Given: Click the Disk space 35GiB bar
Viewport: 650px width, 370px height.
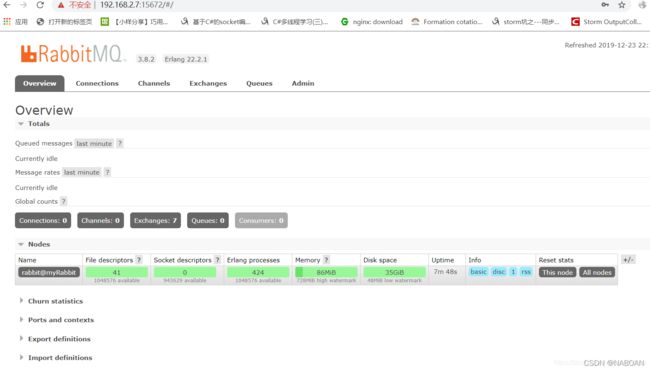Looking at the screenshot, I should pyautogui.click(x=395, y=272).
